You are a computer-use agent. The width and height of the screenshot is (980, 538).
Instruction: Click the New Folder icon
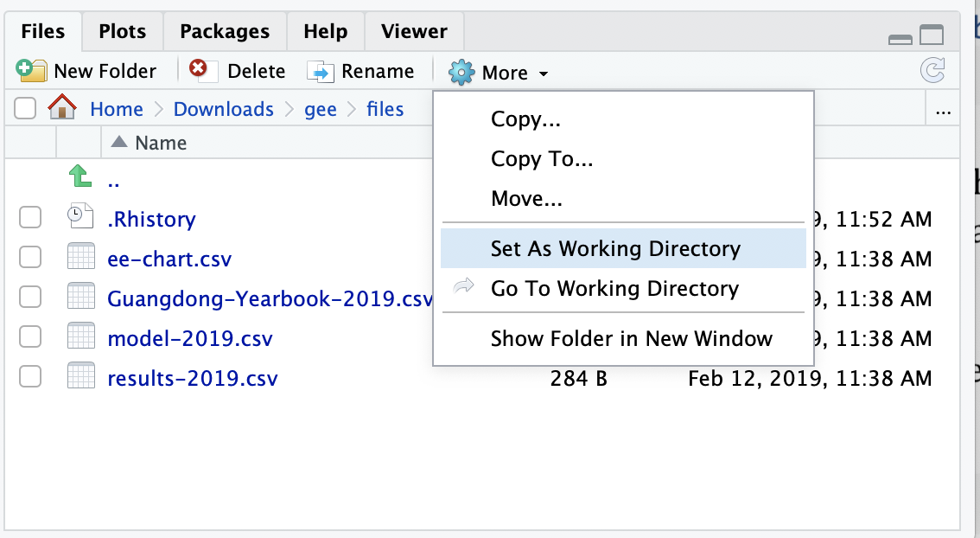31,70
